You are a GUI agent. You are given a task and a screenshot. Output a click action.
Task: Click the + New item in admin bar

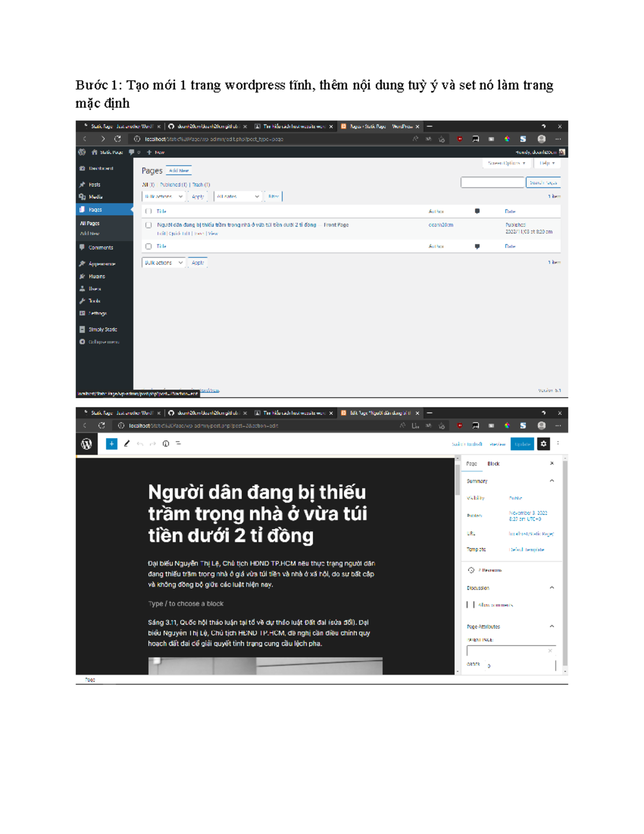tap(156, 153)
